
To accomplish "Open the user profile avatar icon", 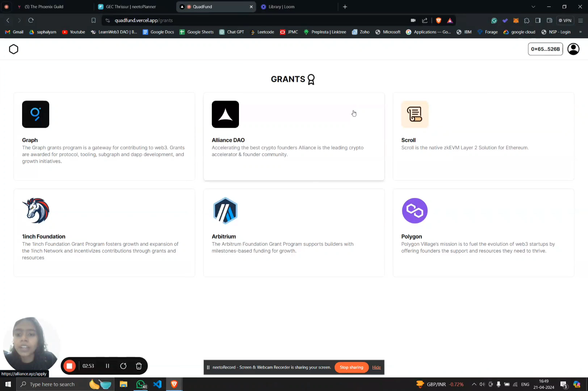I will tap(574, 49).
